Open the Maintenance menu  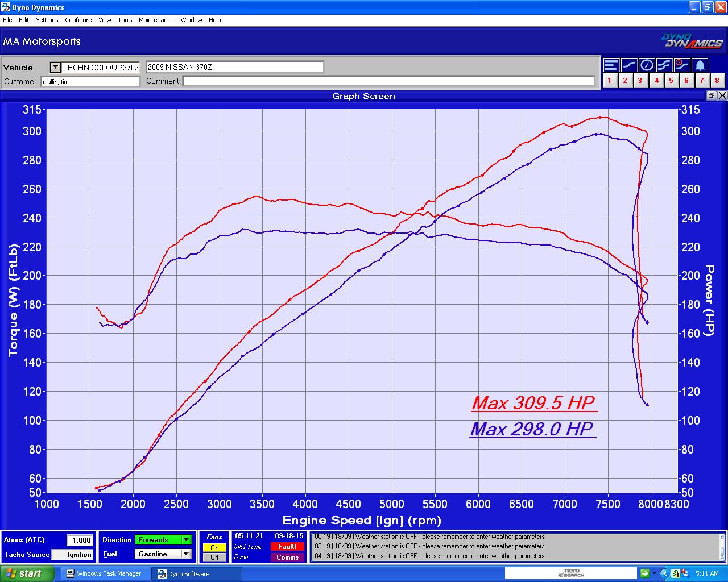point(156,20)
